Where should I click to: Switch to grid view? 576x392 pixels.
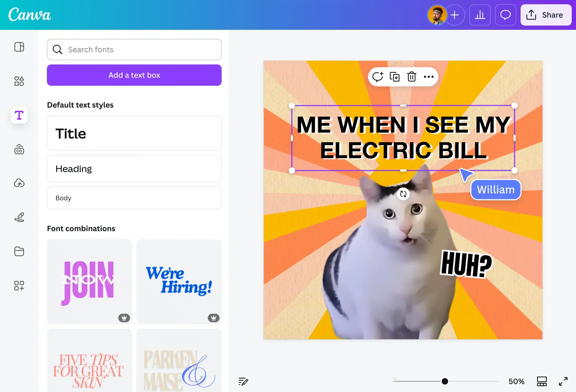click(x=542, y=381)
